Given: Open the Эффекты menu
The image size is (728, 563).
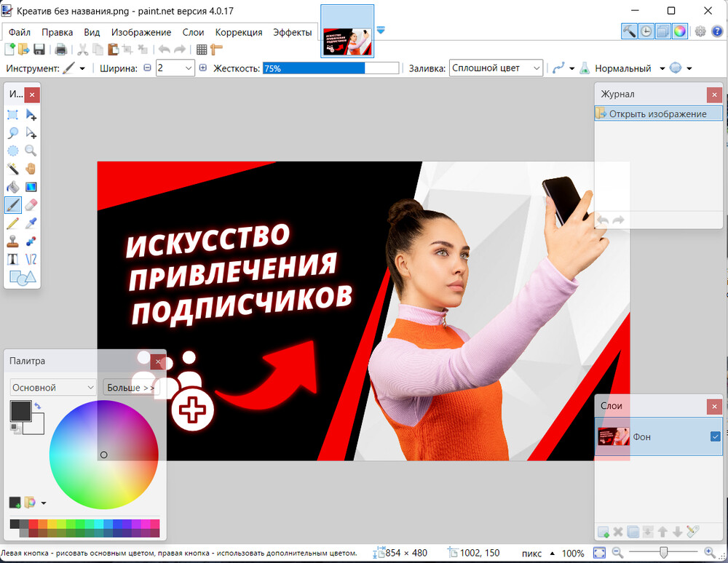Looking at the screenshot, I should 293,32.
